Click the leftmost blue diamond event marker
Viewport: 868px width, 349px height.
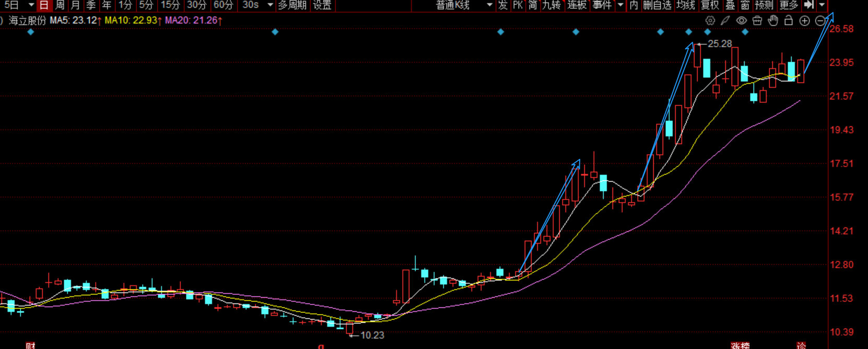[x=31, y=32]
